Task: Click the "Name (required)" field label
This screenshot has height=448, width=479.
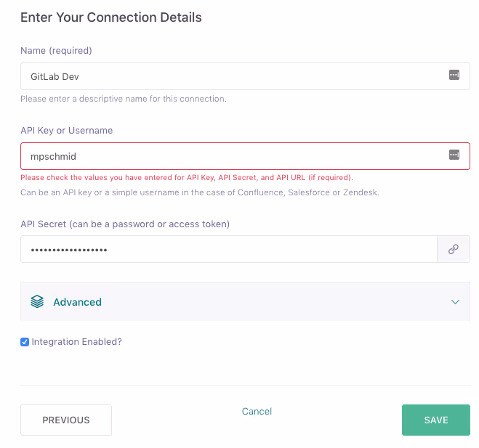Action: [56, 50]
